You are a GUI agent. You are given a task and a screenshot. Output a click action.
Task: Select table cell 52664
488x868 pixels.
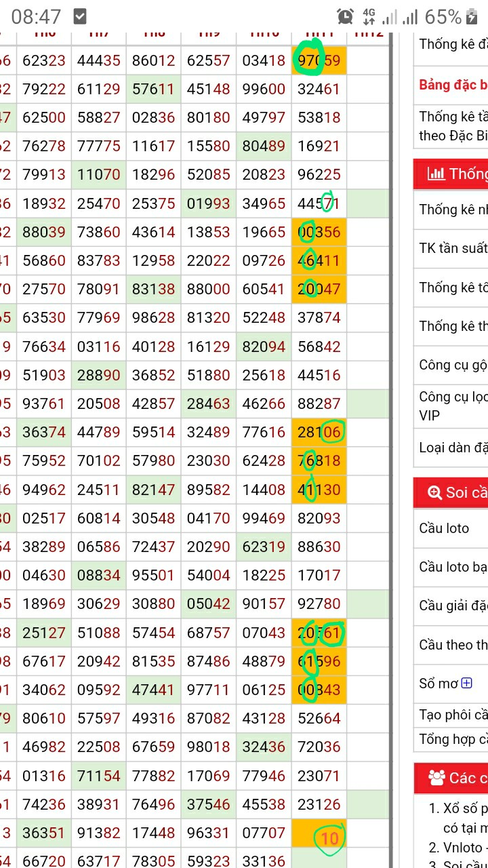pyautogui.click(x=319, y=718)
